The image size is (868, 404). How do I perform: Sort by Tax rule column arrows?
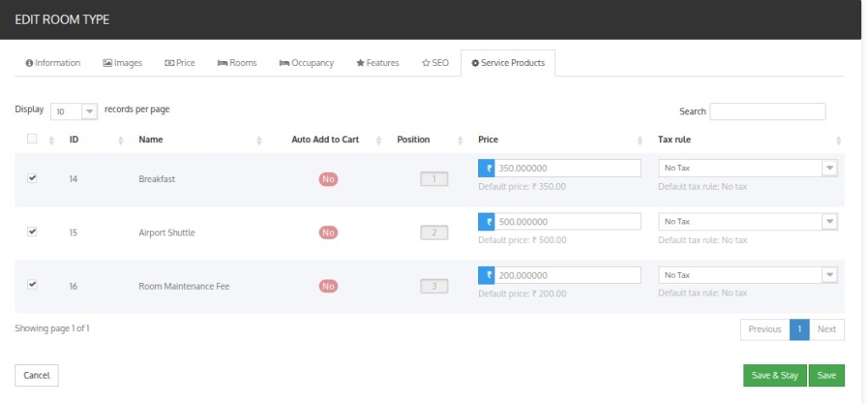pos(838,141)
